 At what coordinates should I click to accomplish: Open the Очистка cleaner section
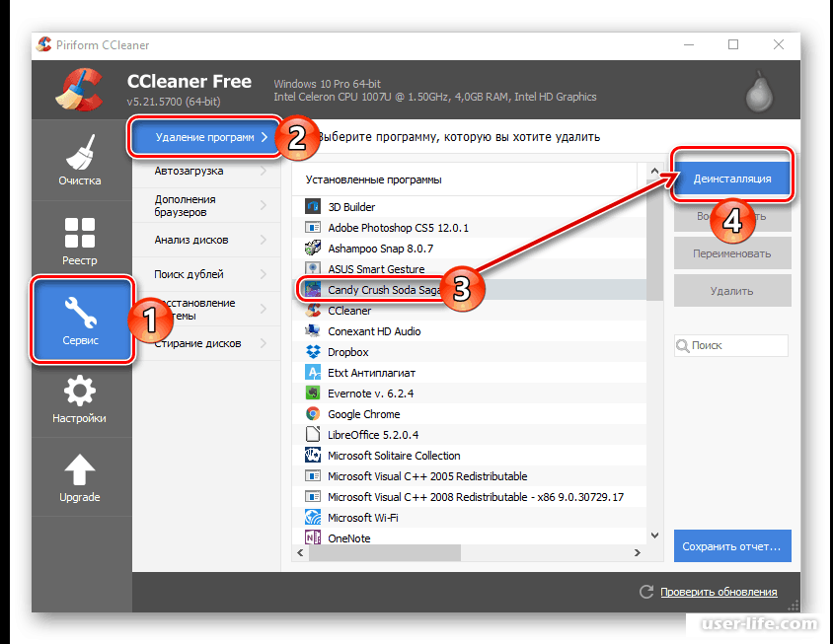(80, 160)
